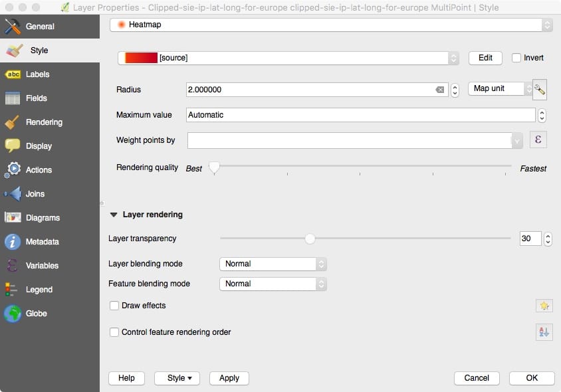Open the Layer blending mode dropdown

273,264
